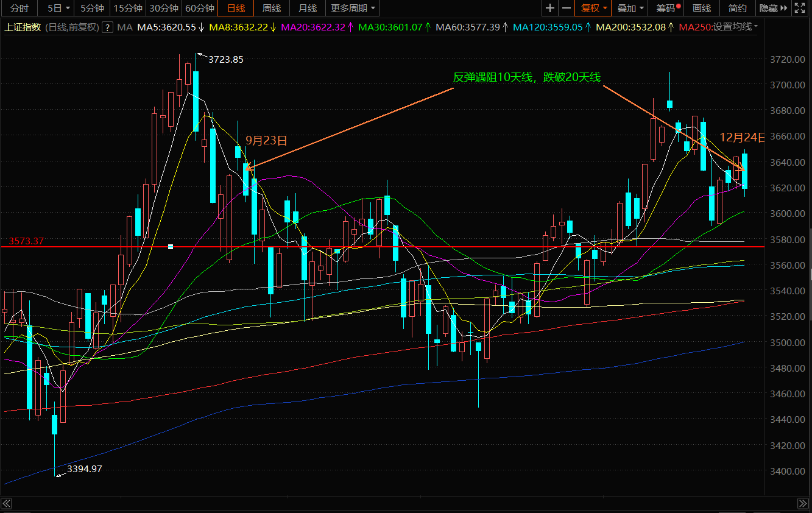Expand the 隐藏 side panel arrows
Image resolution: width=812 pixels, height=513 pixels.
point(773,8)
